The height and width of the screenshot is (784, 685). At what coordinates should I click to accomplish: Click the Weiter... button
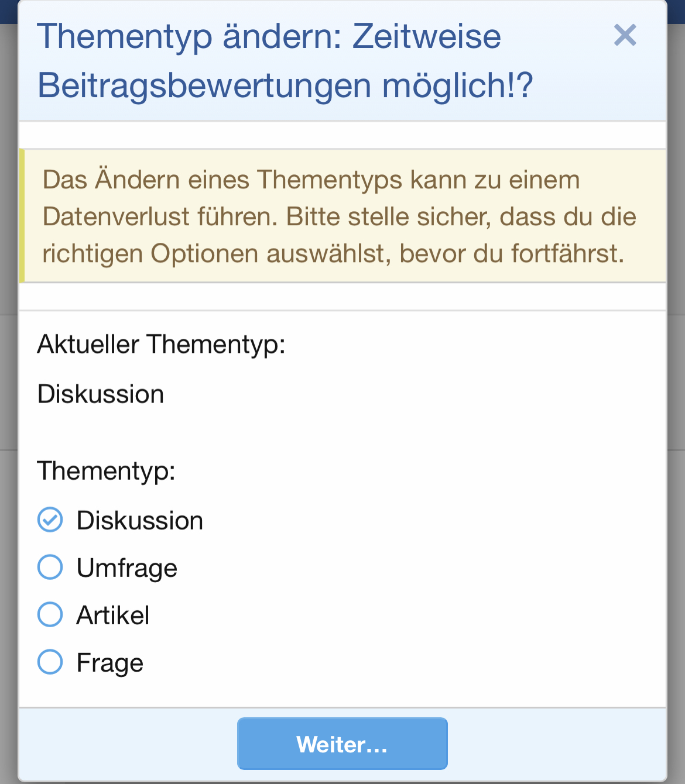tap(342, 744)
